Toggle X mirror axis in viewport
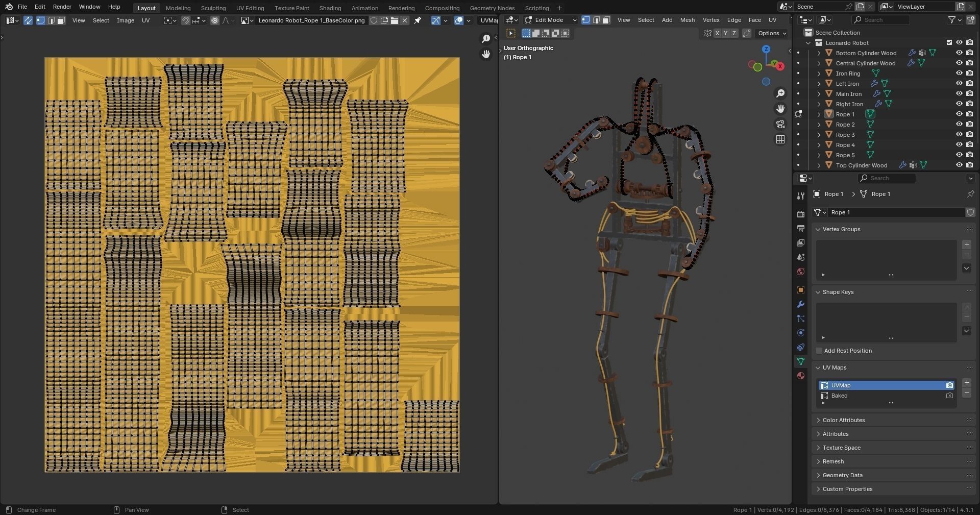The width and height of the screenshot is (980, 515). 717,33
